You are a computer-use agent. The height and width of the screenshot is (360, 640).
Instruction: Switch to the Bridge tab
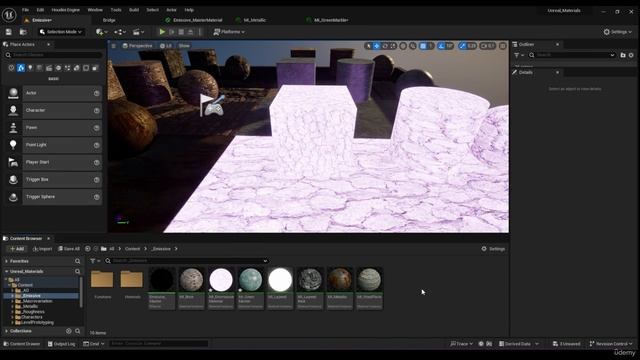point(109,20)
